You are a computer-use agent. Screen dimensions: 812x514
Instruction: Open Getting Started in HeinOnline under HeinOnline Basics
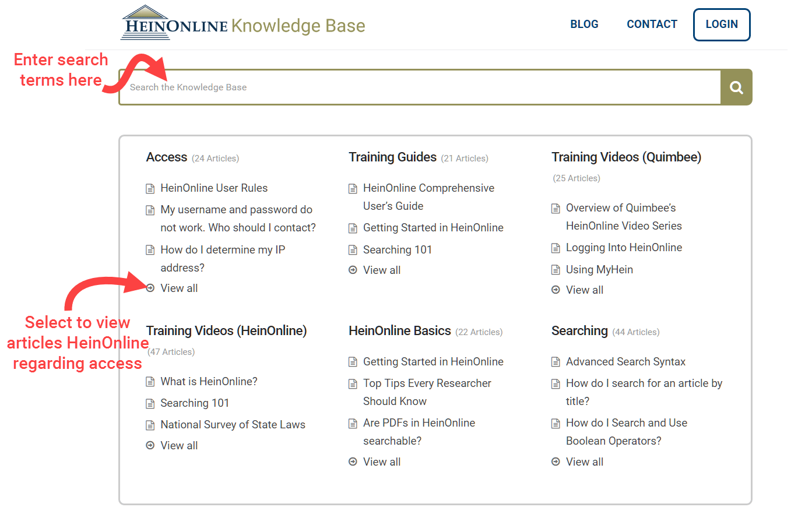click(x=433, y=362)
